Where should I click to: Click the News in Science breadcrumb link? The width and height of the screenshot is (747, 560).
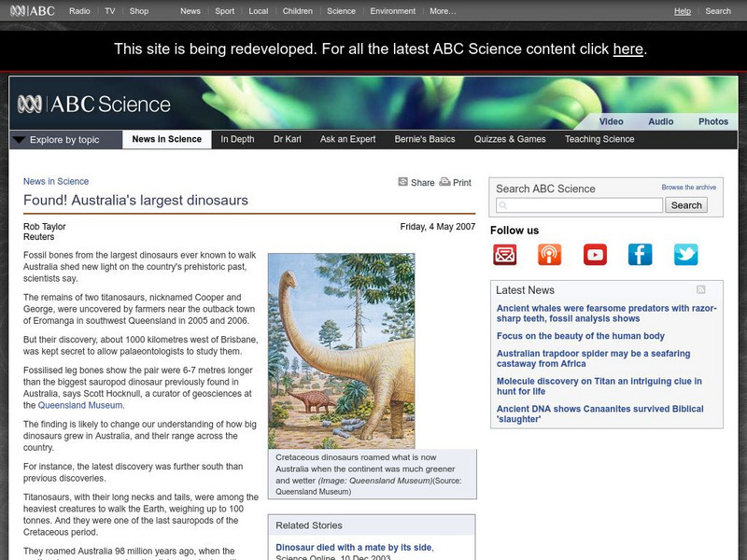(x=56, y=181)
